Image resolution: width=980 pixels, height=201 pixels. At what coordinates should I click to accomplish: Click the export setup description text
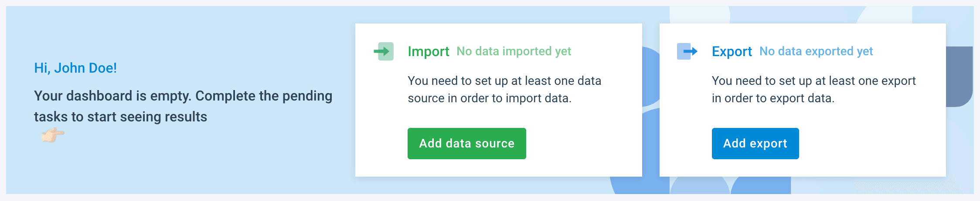813,90
